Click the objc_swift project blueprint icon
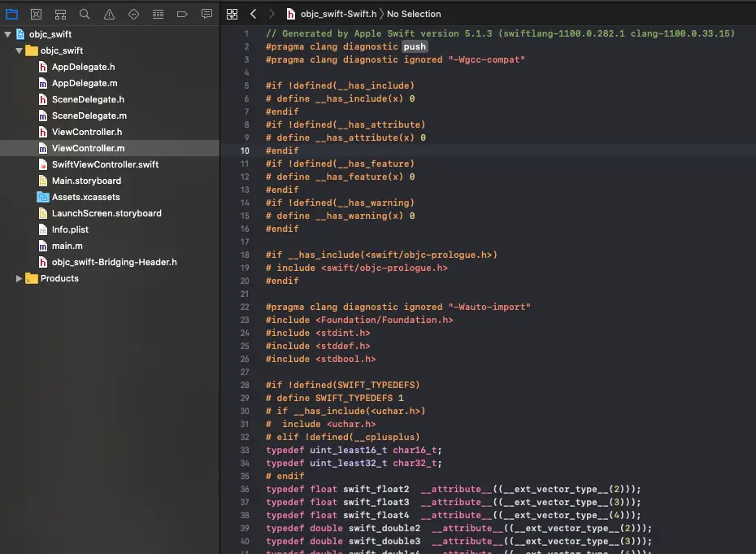This screenshot has height=554, width=756. [20, 34]
